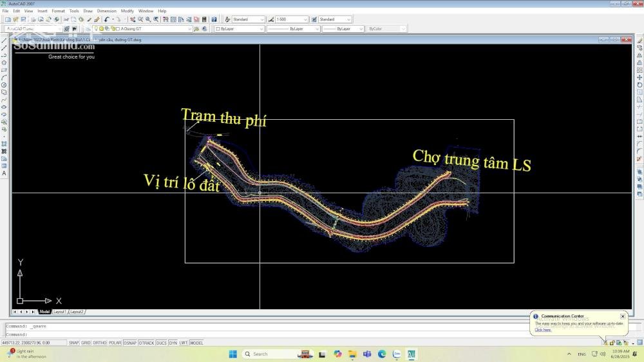Select the Multiline Text tool
This screenshot has height=362, width=644.
(5, 173)
